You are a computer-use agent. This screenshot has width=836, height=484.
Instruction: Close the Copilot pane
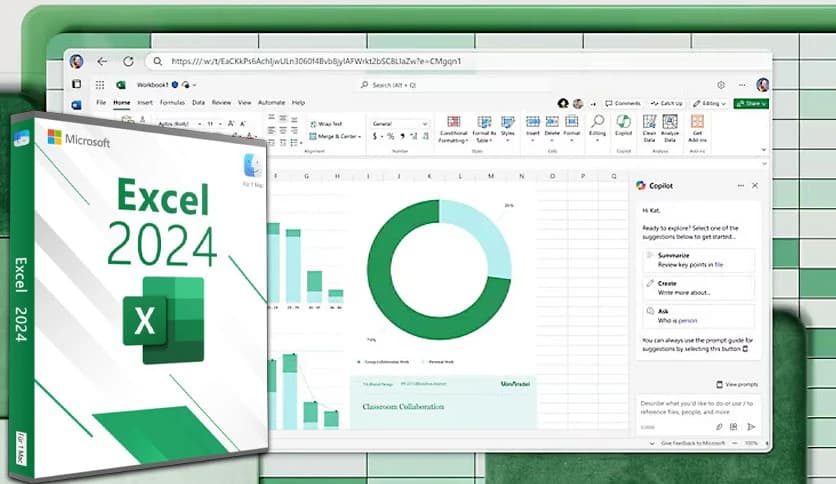pos(754,185)
